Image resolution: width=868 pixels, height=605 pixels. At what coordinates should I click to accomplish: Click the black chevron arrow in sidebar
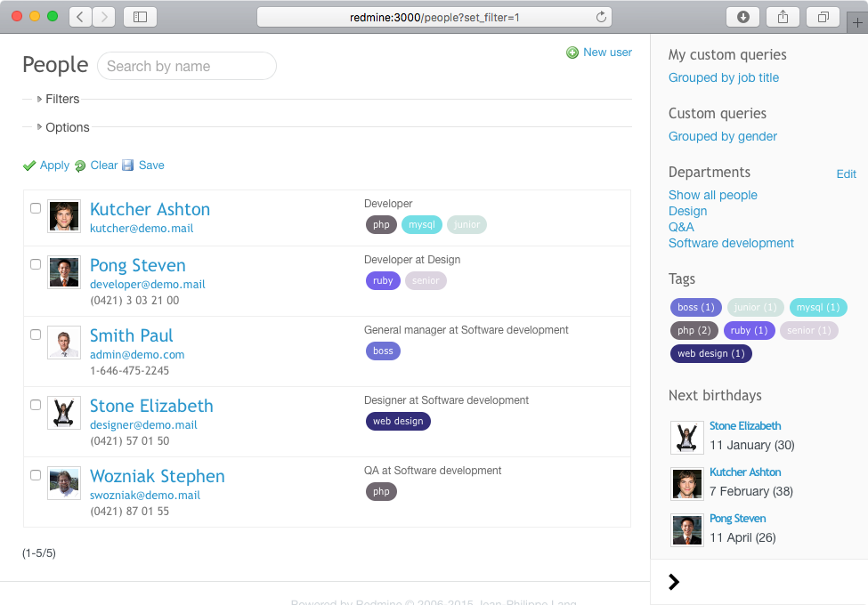pos(674,582)
